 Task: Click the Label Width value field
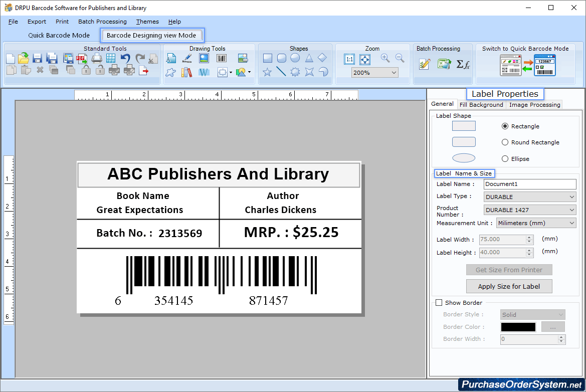(503, 240)
